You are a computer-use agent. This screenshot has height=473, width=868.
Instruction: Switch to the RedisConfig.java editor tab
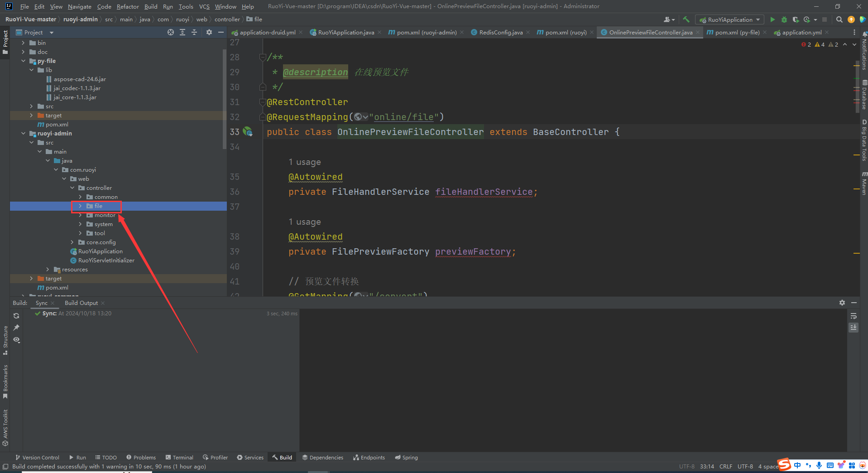coord(500,32)
